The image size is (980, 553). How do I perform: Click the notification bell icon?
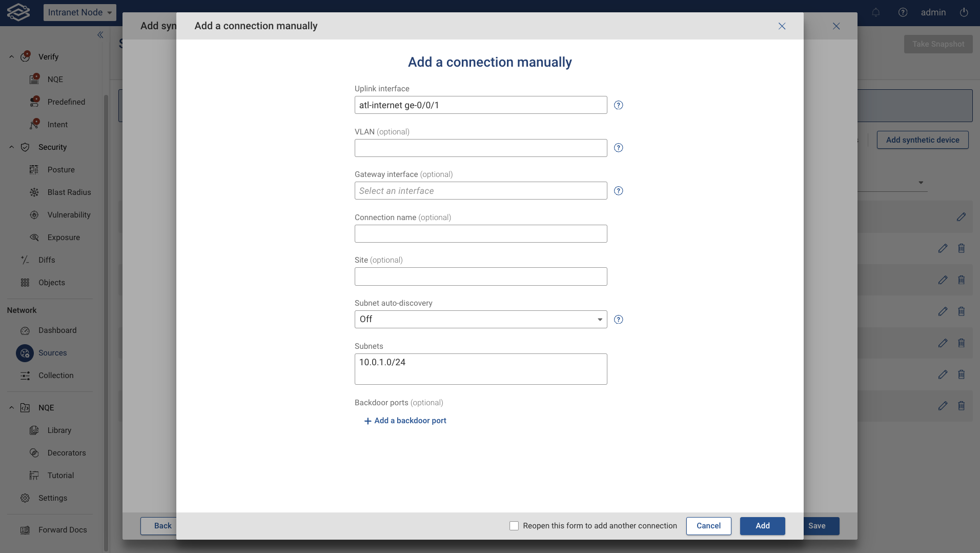coord(875,12)
